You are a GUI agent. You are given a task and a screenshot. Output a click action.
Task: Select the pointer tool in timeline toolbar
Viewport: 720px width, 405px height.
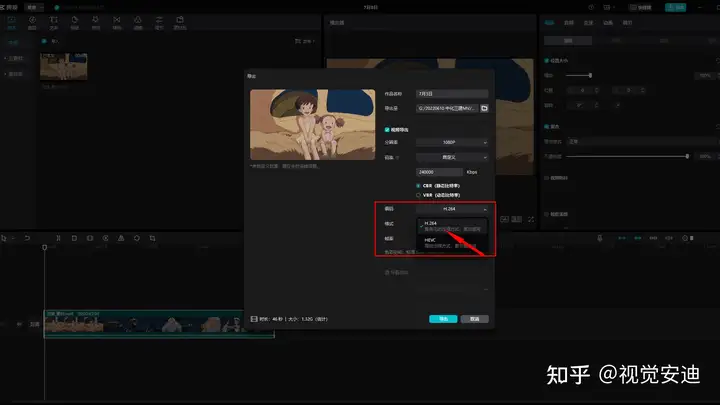pos(4,238)
